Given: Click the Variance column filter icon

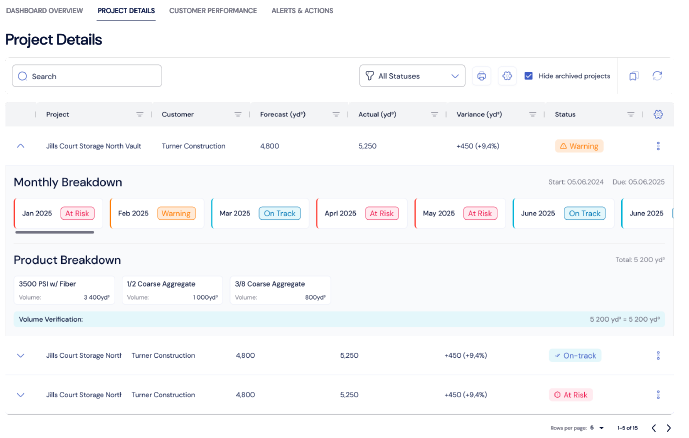Looking at the screenshot, I should tap(533, 114).
